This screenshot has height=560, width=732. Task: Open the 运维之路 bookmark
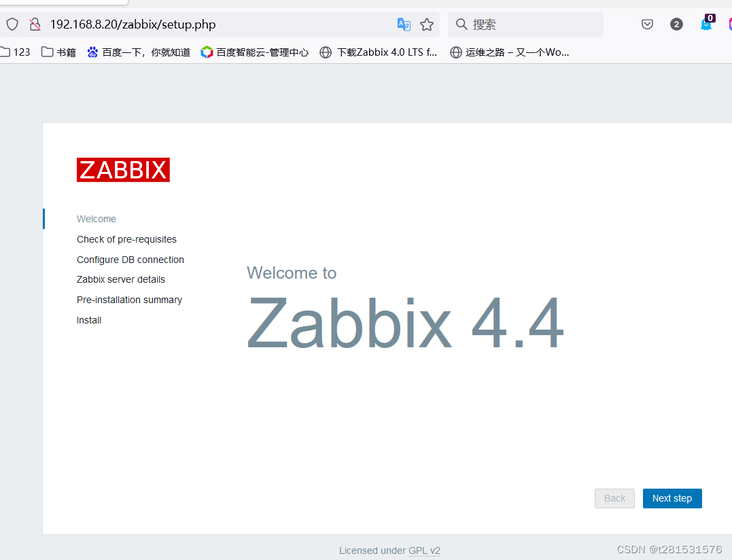[509, 52]
